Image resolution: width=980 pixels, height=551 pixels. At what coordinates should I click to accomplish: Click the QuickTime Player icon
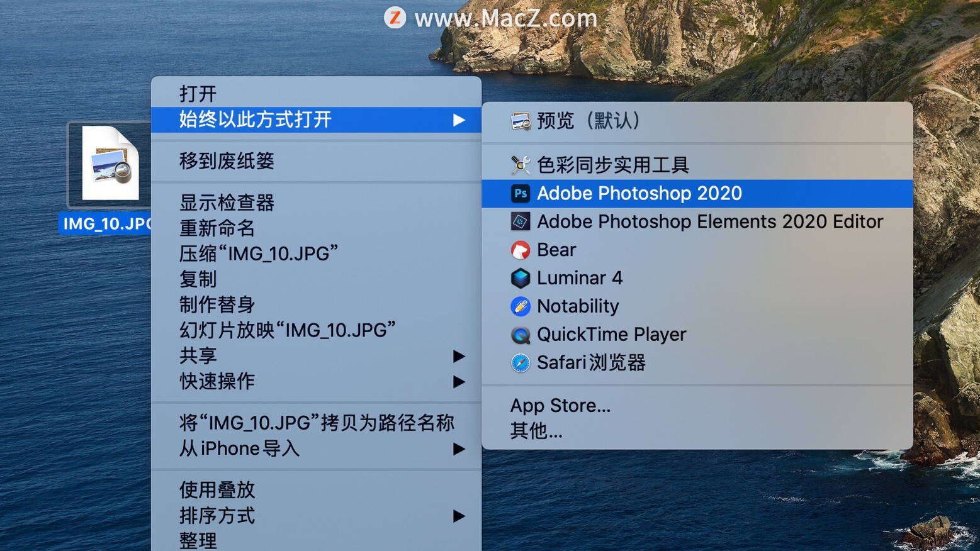coord(521,335)
